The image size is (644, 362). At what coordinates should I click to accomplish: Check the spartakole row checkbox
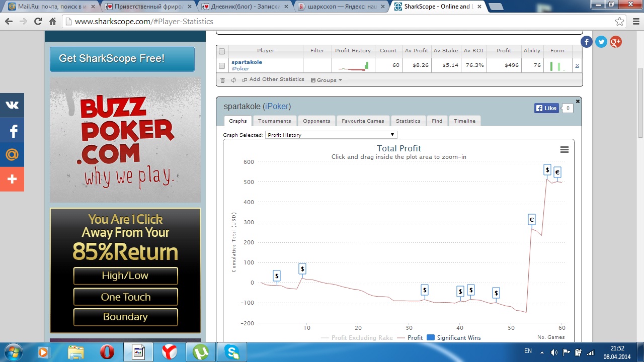(x=222, y=65)
